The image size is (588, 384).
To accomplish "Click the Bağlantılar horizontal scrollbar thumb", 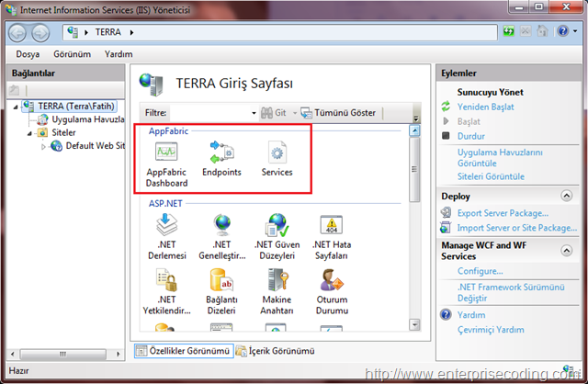I will coord(63,354).
